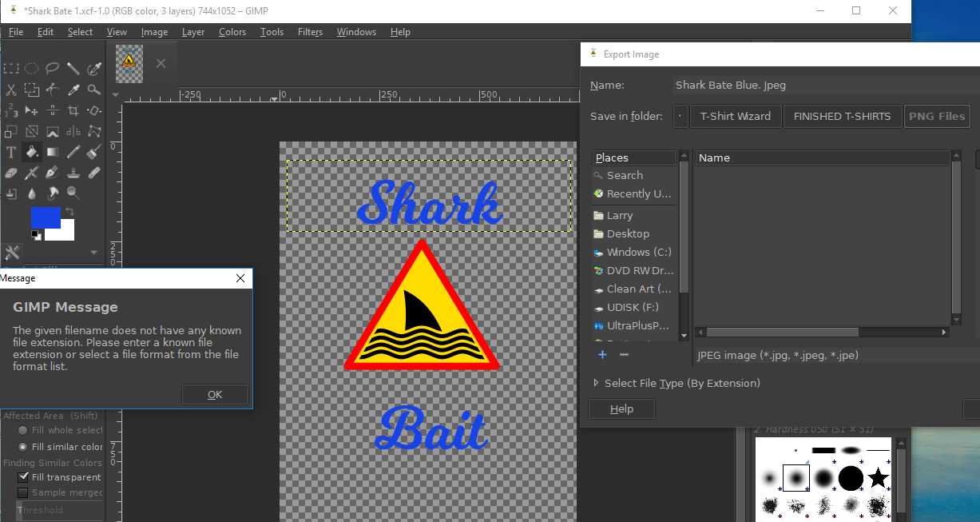Open the Select menu

coord(80,32)
